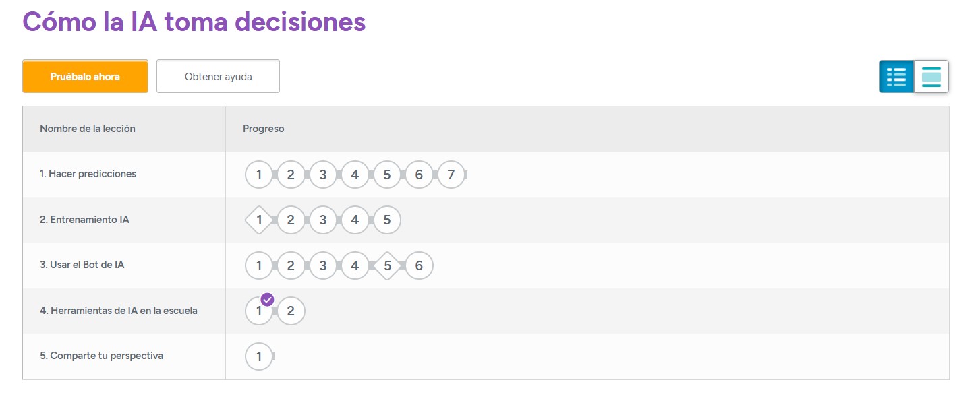Open level 3 of Entrenamiento IA
This screenshot has width=980, height=411.
[322, 220]
